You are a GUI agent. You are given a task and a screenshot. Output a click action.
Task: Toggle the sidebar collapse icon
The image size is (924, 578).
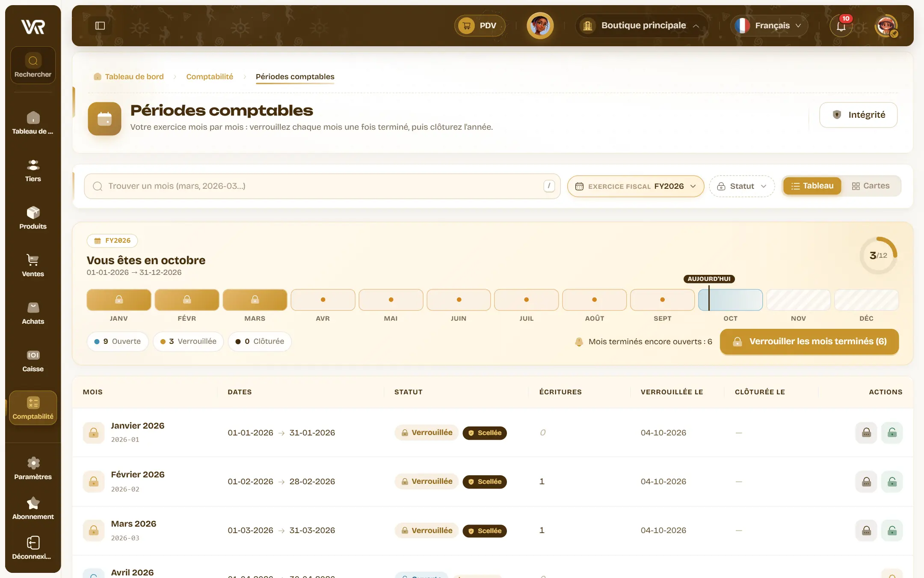(x=100, y=26)
